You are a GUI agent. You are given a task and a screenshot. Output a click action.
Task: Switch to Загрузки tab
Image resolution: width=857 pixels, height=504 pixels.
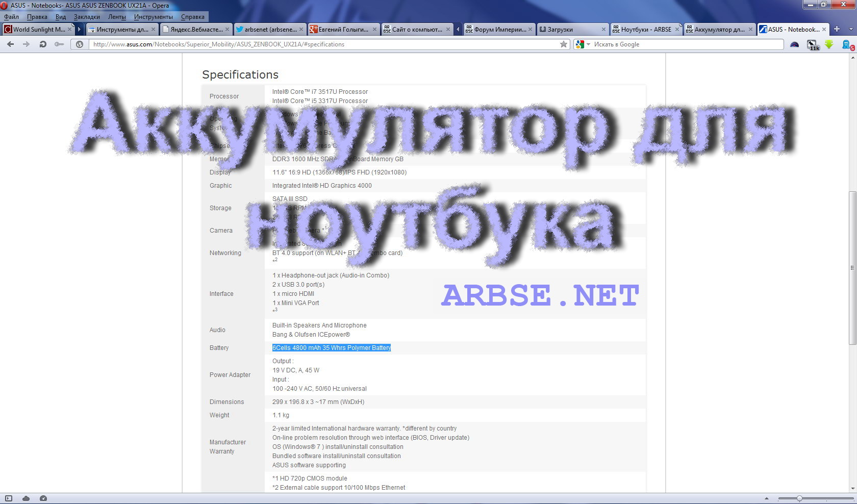pos(573,30)
